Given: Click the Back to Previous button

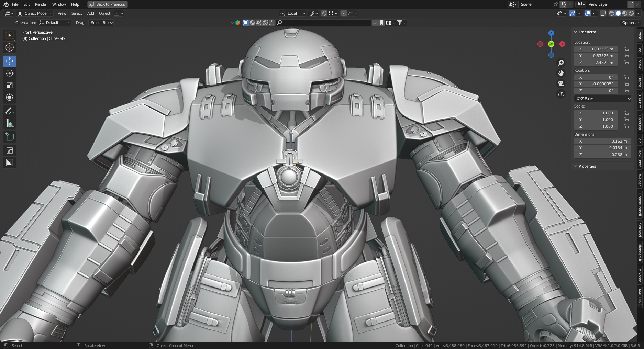Looking at the screenshot, I should click(108, 4).
